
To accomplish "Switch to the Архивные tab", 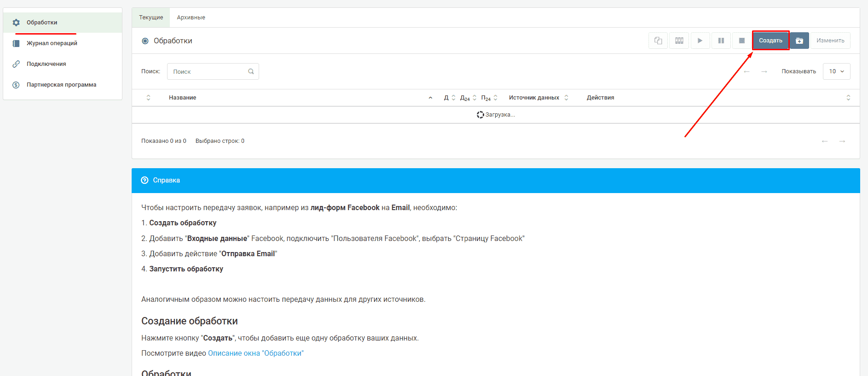I will click(191, 18).
